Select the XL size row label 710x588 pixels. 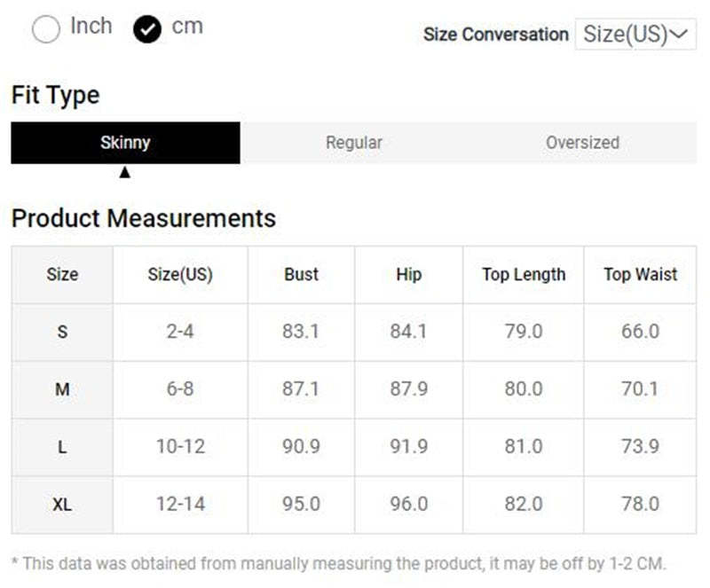pos(62,505)
